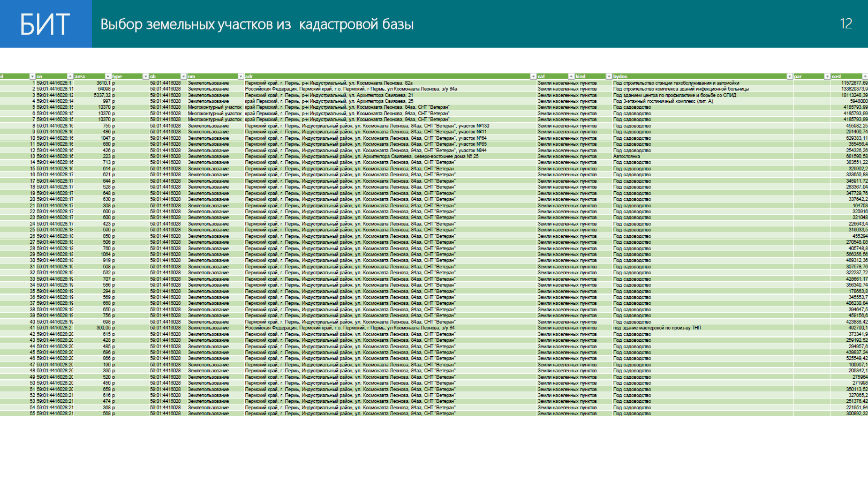Click 'Под зданием центра по профилактике и борьбе со СПИД'

pos(675,95)
